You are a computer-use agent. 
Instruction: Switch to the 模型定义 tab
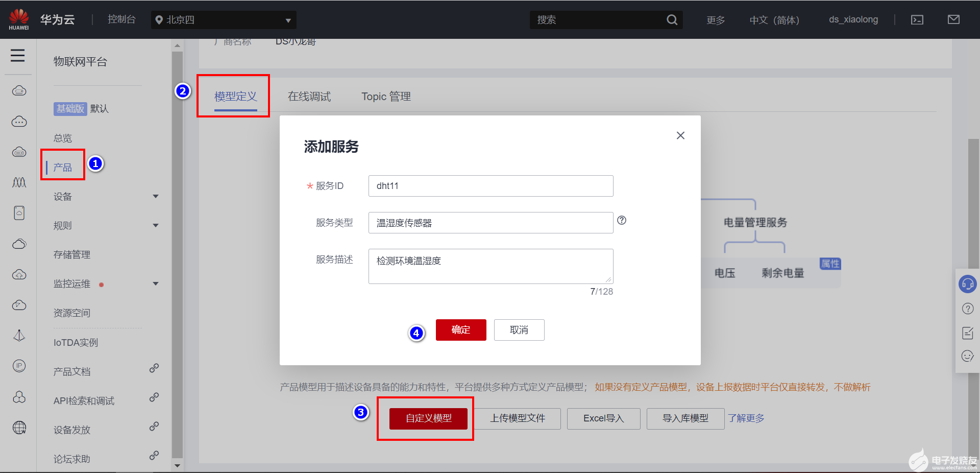point(236,96)
